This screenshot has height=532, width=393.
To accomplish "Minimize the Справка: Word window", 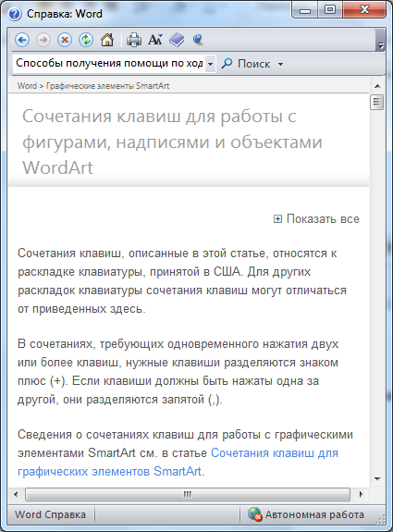I will (305, 9).
